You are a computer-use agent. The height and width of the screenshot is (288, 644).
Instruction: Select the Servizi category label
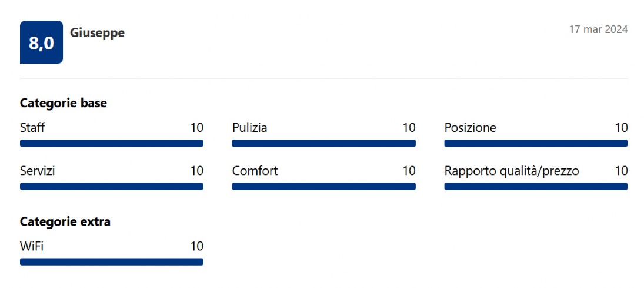click(x=38, y=171)
